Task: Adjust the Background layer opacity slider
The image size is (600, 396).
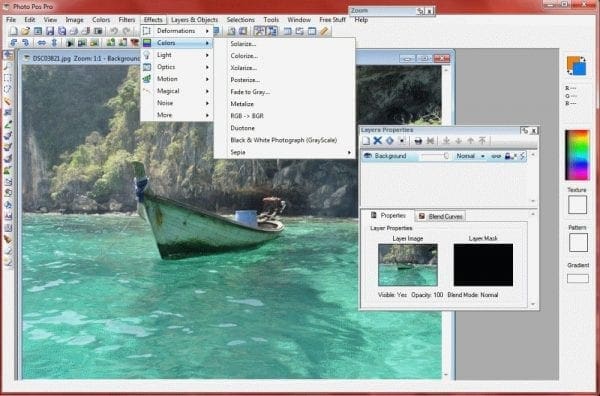Action: [x=435, y=156]
